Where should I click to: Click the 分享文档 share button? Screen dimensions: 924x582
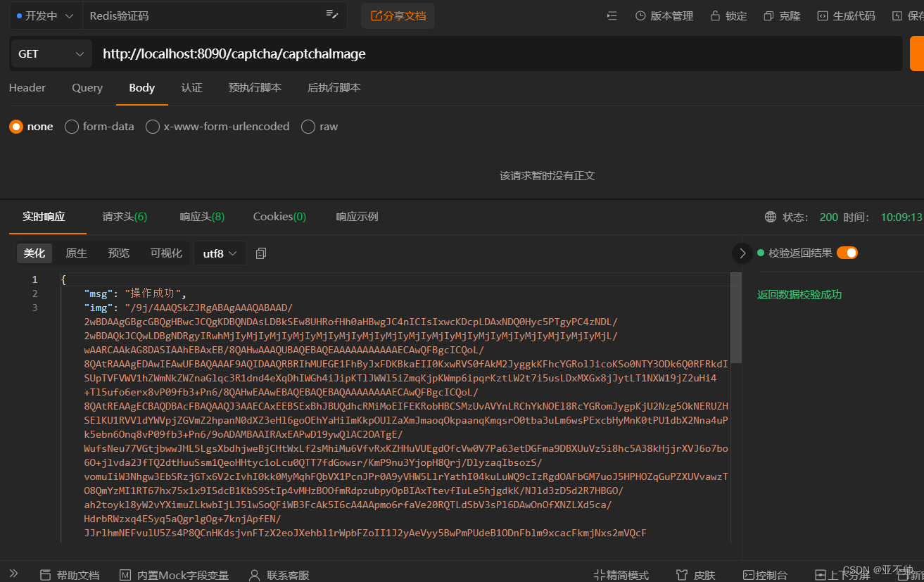pos(398,15)
